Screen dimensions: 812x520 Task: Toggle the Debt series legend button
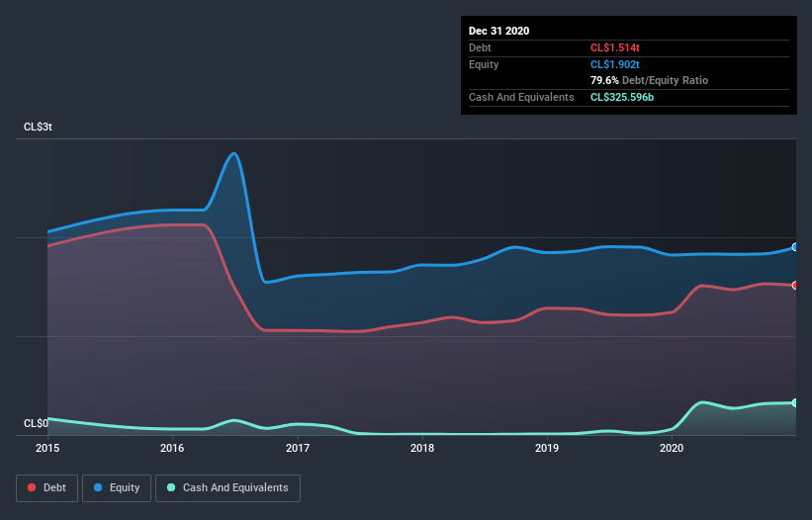click(x=47, y=488)
